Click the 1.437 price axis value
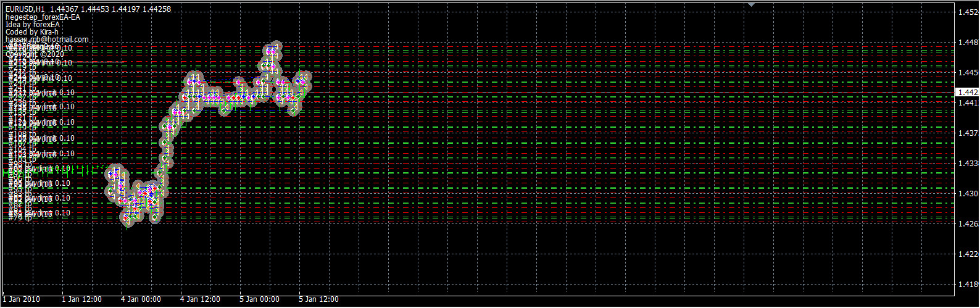 pos(966,133)
